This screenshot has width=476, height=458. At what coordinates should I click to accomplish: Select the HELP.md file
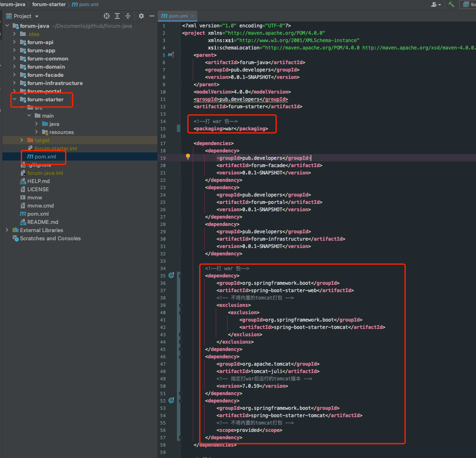pos(38,181)
